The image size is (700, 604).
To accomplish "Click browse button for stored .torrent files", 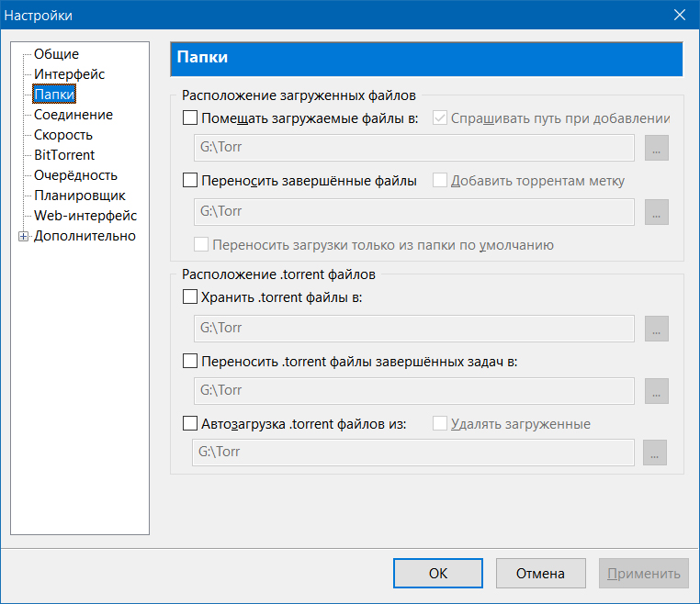I will click(x=656, y=328).
